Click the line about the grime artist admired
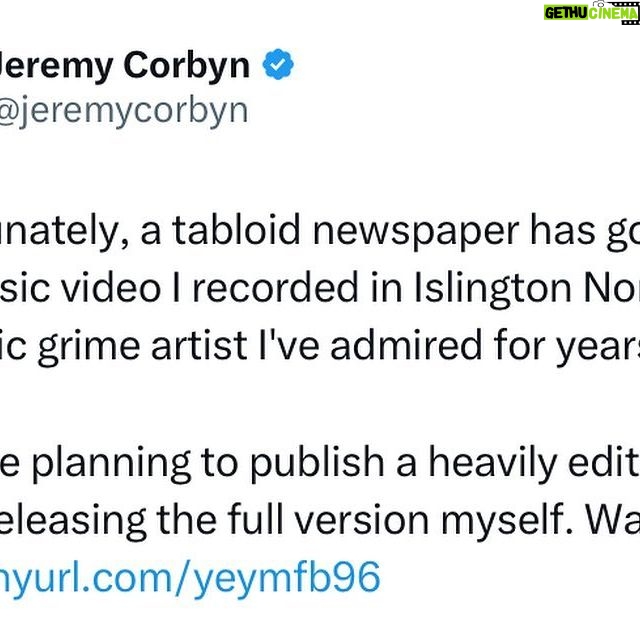The image size is (640, 640). pyautogui.click(x=320, y=347)
